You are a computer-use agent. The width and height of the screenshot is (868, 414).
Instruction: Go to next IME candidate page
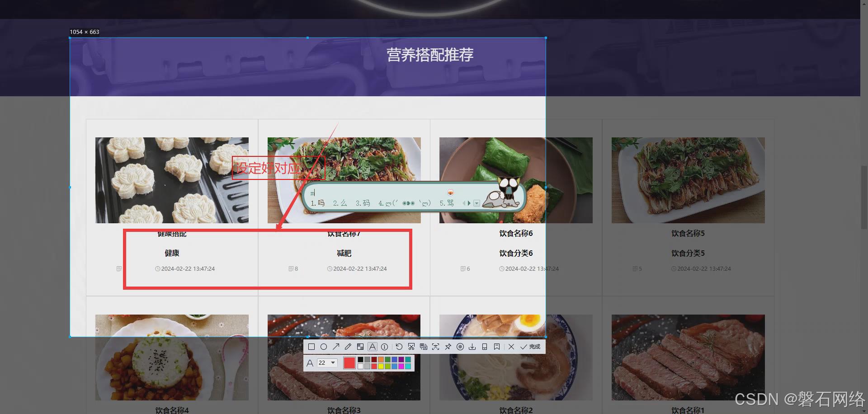(469, 203)
